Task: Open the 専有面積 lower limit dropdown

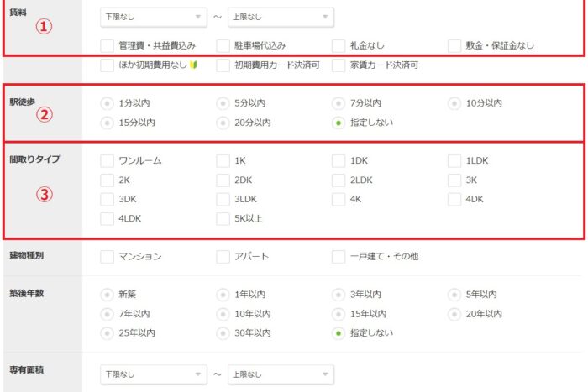Action: coord(154,374)
